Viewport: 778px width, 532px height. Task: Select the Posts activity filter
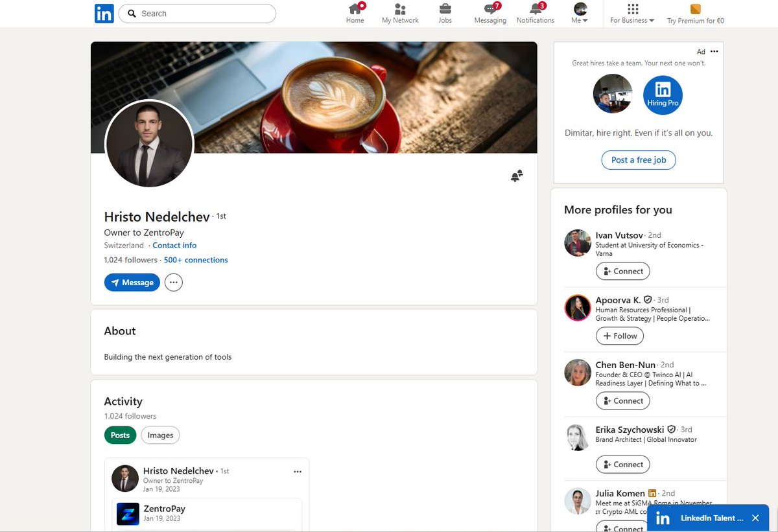pos(120,435)
